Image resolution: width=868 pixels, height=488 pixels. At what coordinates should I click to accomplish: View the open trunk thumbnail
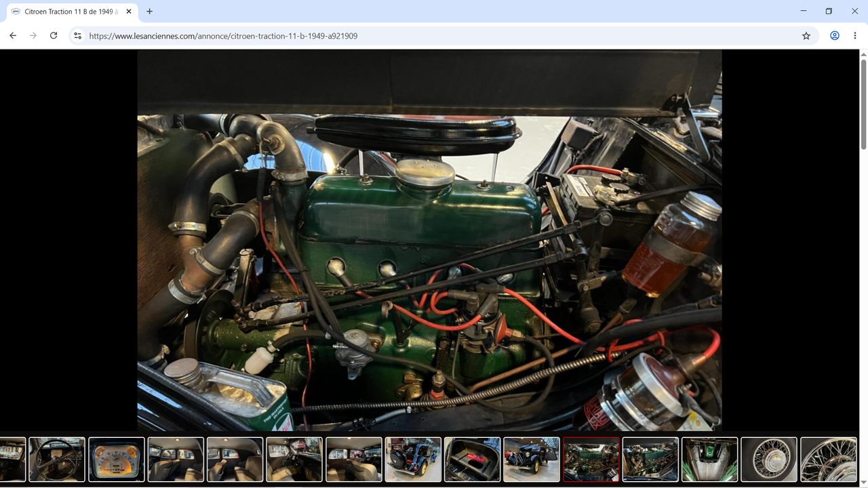click(472, 460)
